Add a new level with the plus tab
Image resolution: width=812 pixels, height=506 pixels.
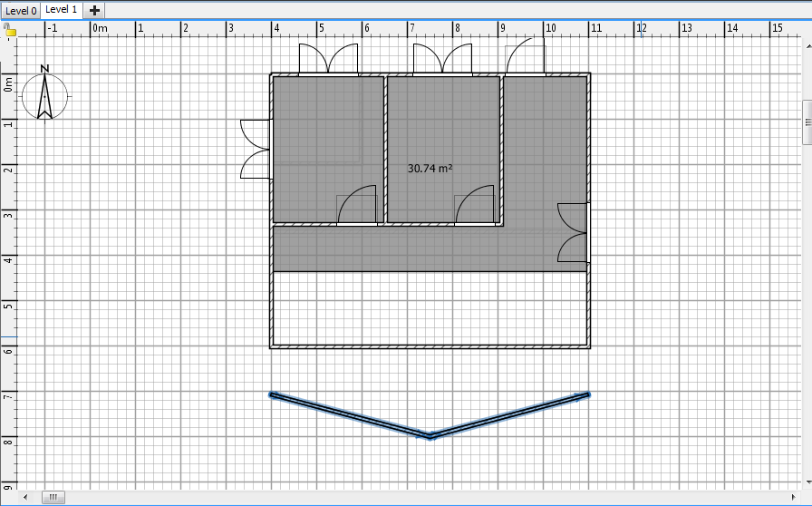(x=94, y=10)
